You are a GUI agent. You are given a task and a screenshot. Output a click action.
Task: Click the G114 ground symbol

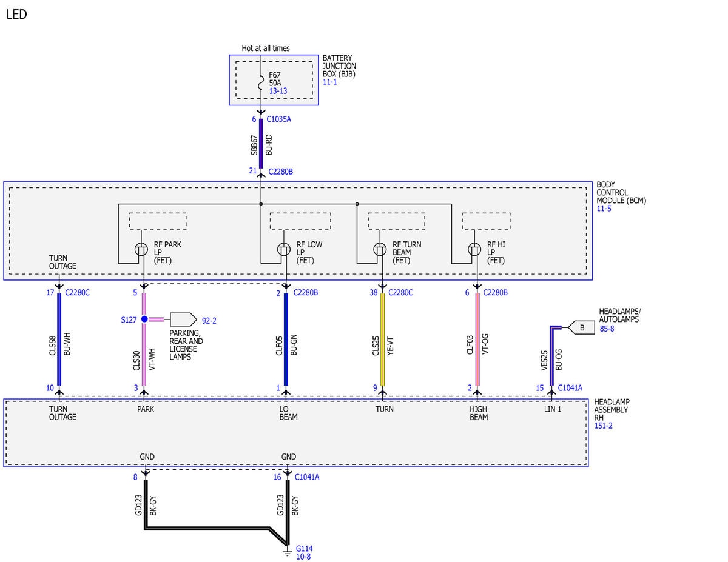pyautogui.click(x=287, y=550)
